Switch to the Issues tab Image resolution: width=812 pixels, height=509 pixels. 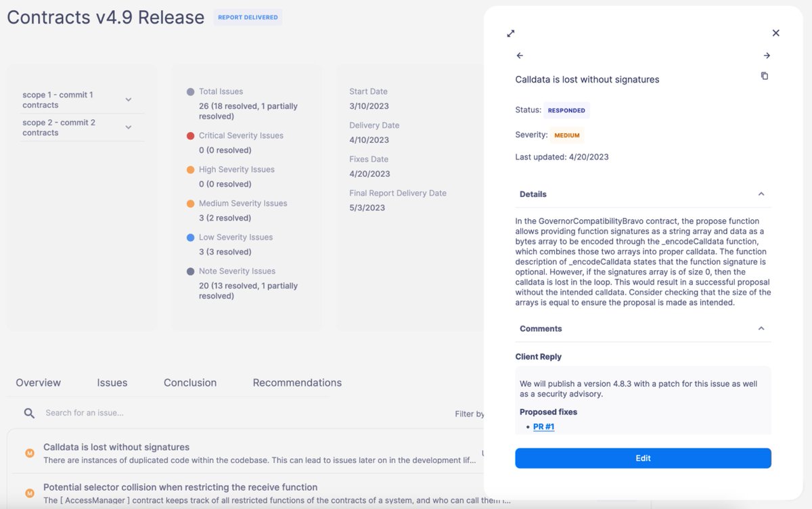112,382
